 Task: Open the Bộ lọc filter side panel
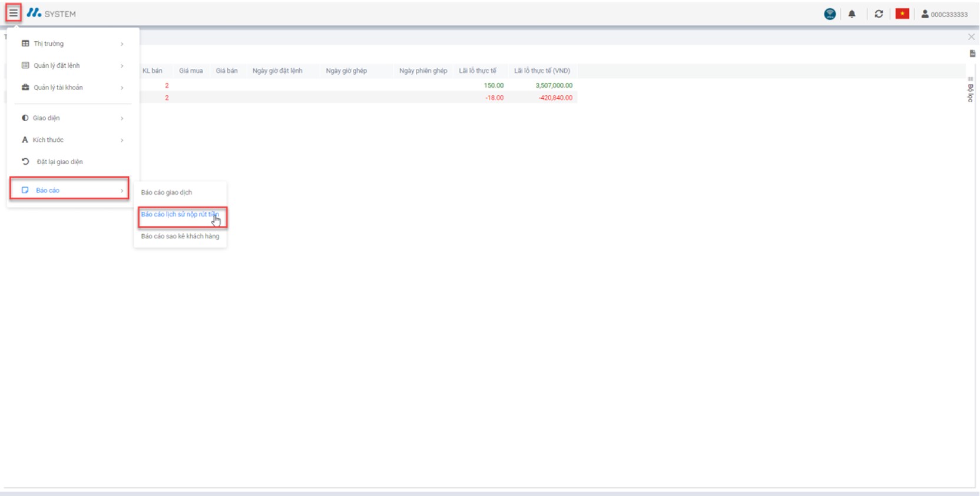(x=971, y=91)
